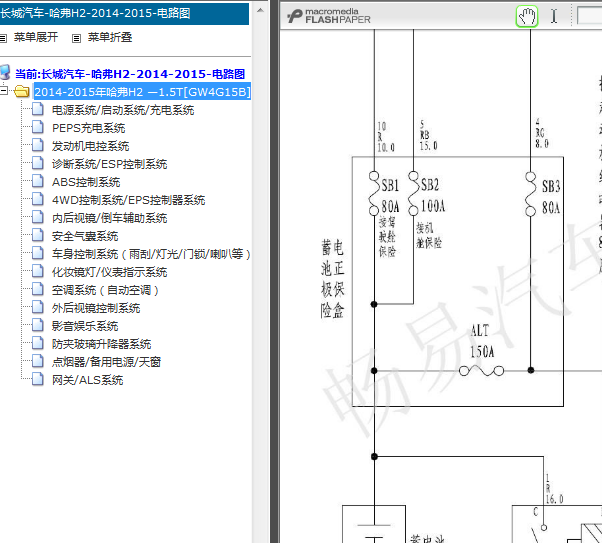602x543 pixels.
Task: Open 内后视镜/倒车辅助系统 diagram
Action: pyautogui.click(x=109, y=218)
